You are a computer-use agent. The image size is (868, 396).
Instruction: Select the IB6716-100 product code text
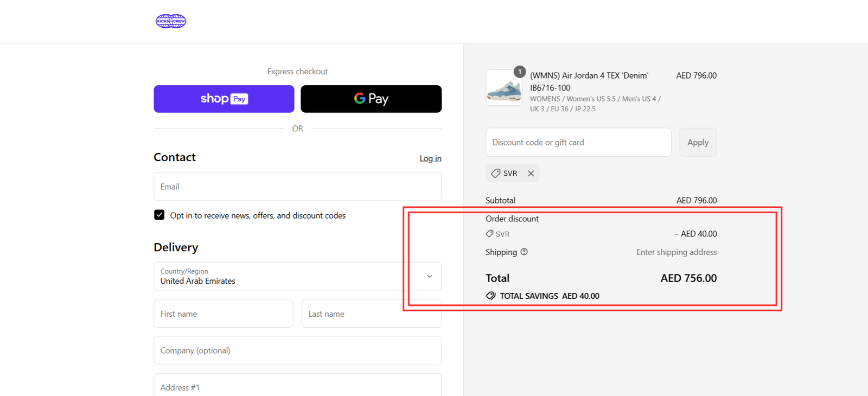point(550,88)
